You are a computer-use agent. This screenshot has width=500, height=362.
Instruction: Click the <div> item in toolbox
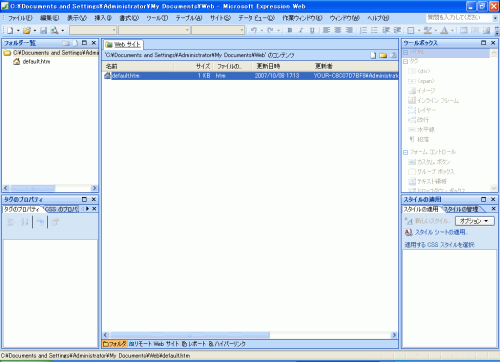click(419, 71)
